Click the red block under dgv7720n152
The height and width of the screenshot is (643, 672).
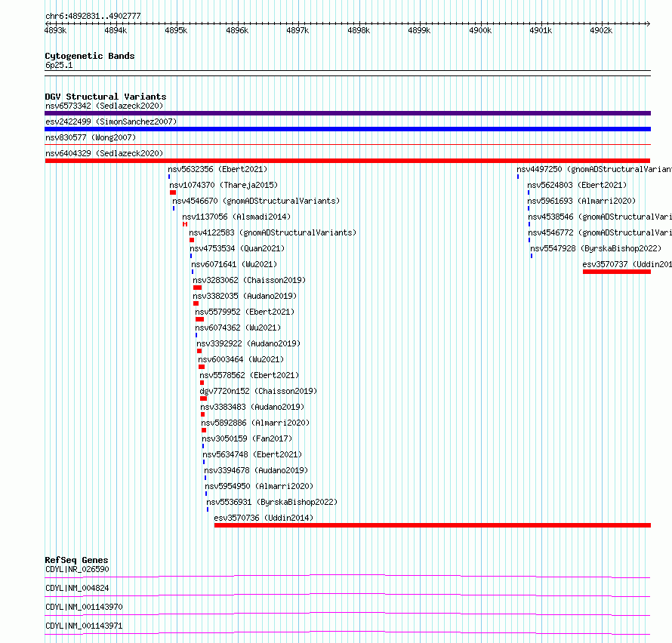point(204,398)
